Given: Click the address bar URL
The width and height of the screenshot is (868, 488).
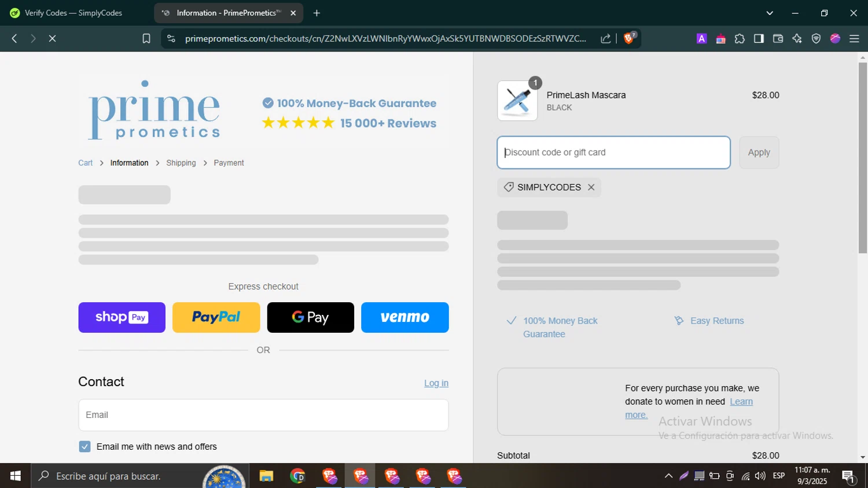Looking at the screenshot, I should pyautogui.click(x=385, y=38).
